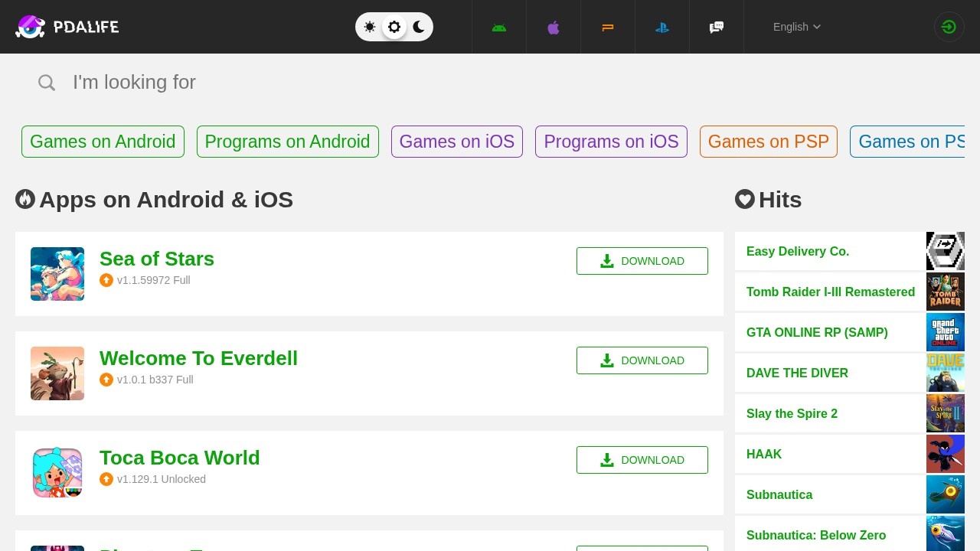Open the comments chat icon

tap(717, 27)
